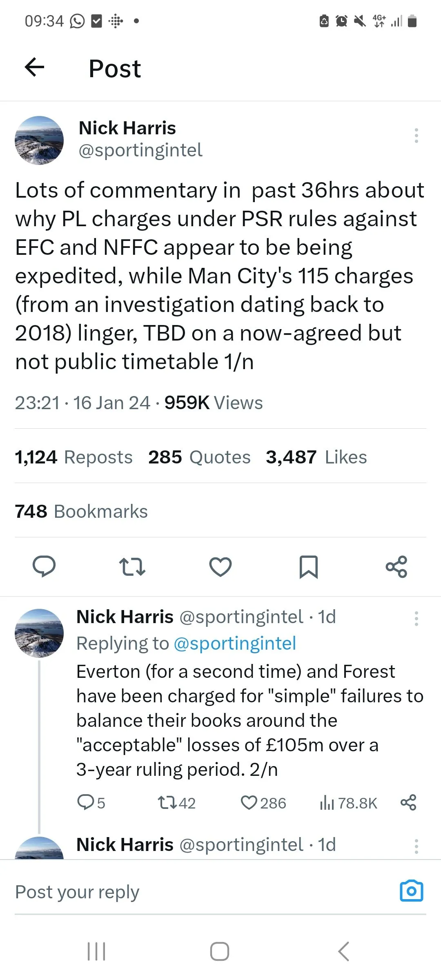Open Nick Harris's profile picture on the main post

pyautogui.click(x=39, y=140)
